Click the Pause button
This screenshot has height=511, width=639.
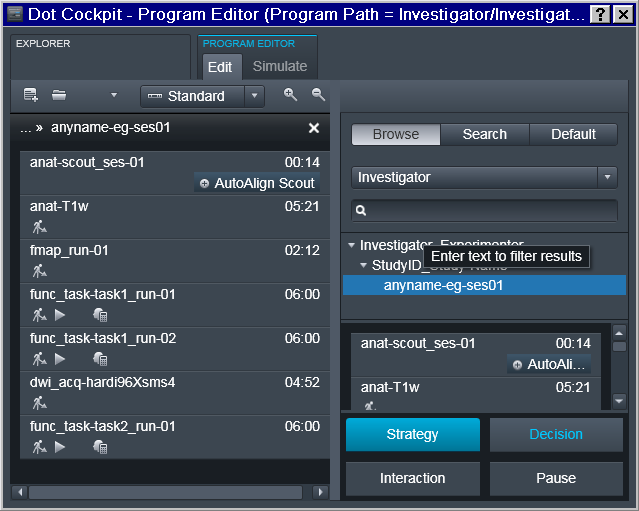click(x=556, y=478)
